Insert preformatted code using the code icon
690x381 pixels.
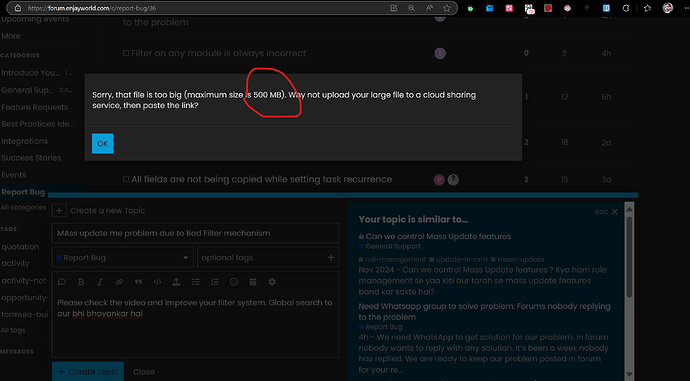[x=157, y=282]
